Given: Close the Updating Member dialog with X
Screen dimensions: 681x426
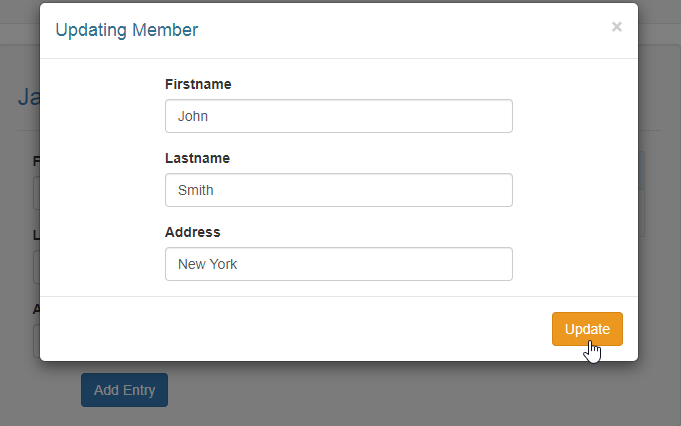Looking at the screenshot, I should 617,27.
